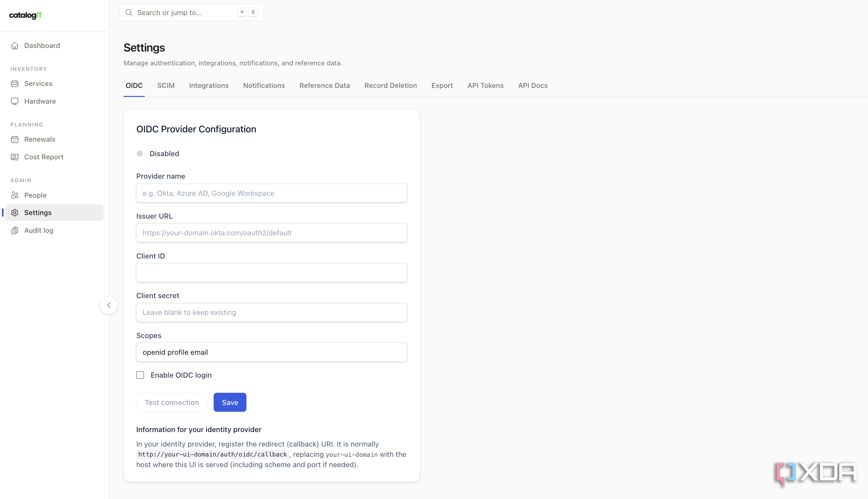Click the blue Save button

(230, 402)
